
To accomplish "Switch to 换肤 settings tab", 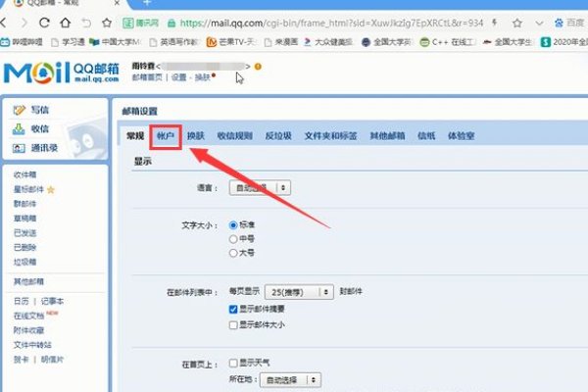I will pyautogui.click(x=196, y=136).
